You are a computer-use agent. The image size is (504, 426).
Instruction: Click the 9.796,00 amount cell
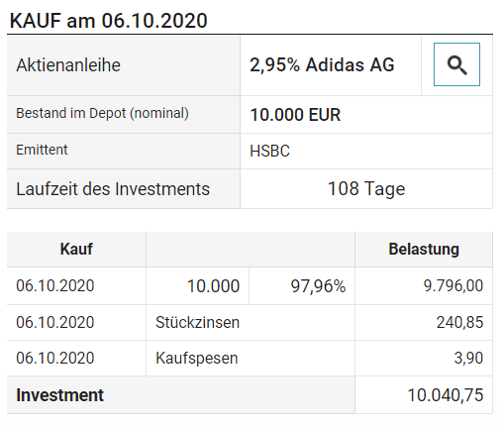point(424,285)
